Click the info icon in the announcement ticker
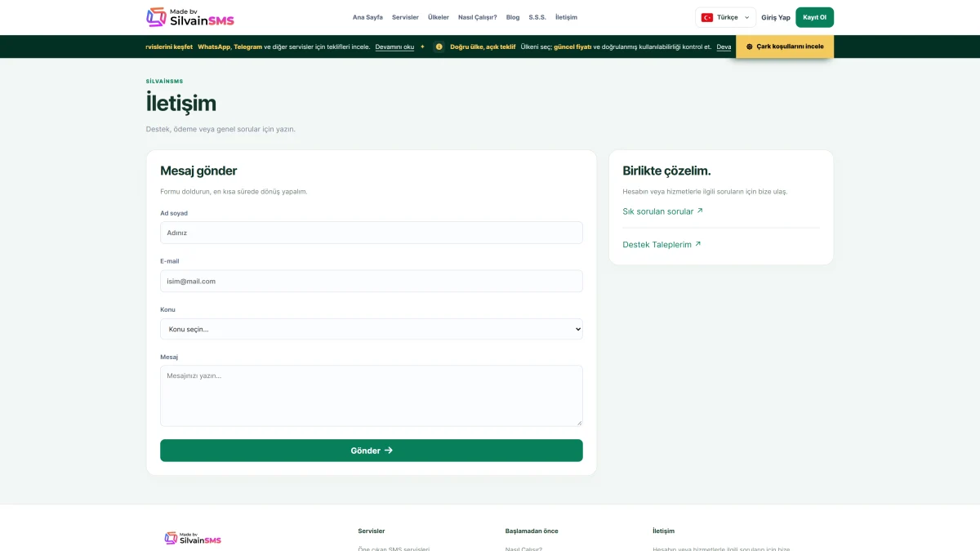 coord(439,47)
